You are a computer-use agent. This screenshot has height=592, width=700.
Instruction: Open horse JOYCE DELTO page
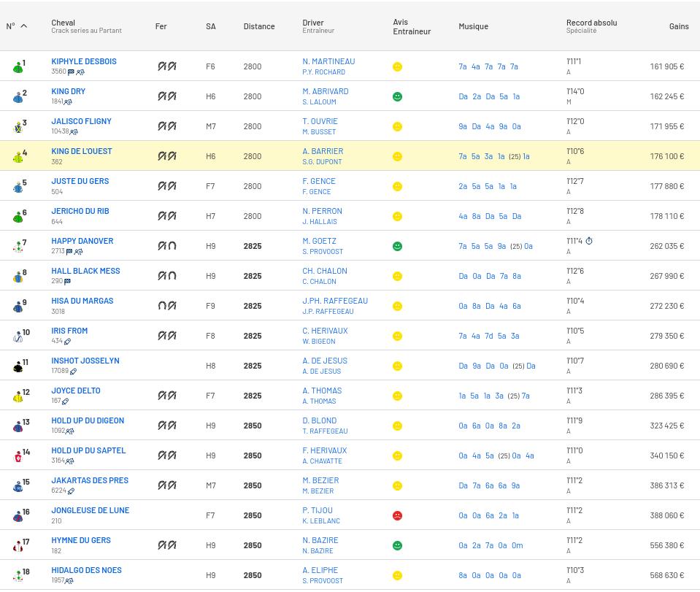click(x=76, y=391)
